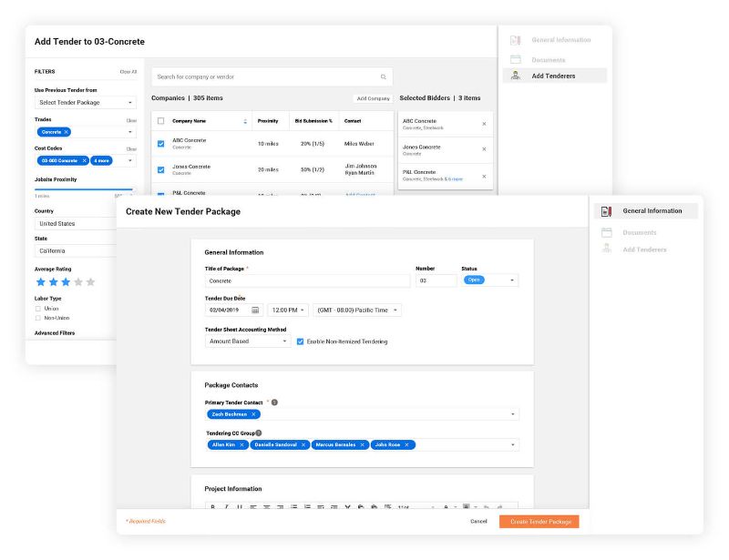Click info icon beside Primary Tender Contact
The image size is (729, 560).
(x=275, y=402)
